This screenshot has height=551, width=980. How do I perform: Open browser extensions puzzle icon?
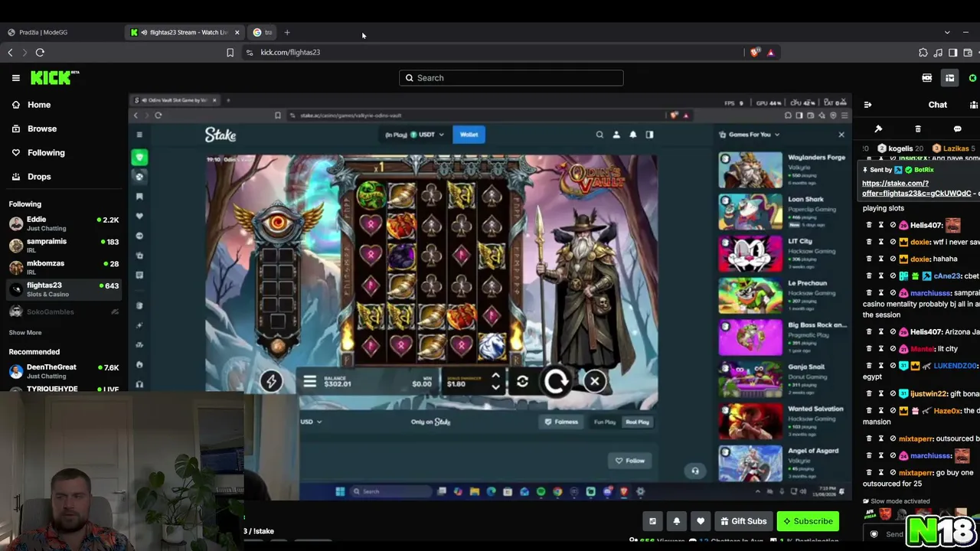tap(923, 52)
